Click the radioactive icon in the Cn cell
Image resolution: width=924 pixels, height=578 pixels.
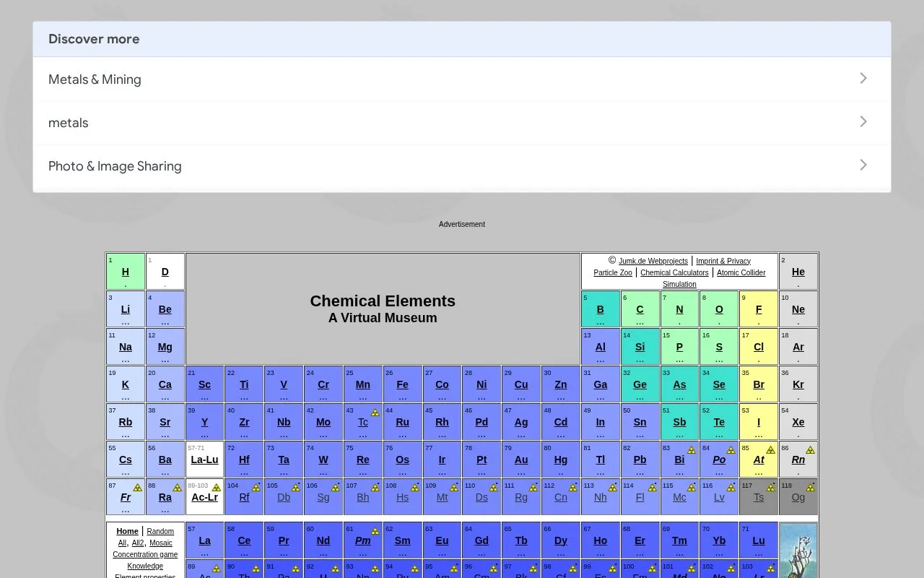click(x=573, y=488)
